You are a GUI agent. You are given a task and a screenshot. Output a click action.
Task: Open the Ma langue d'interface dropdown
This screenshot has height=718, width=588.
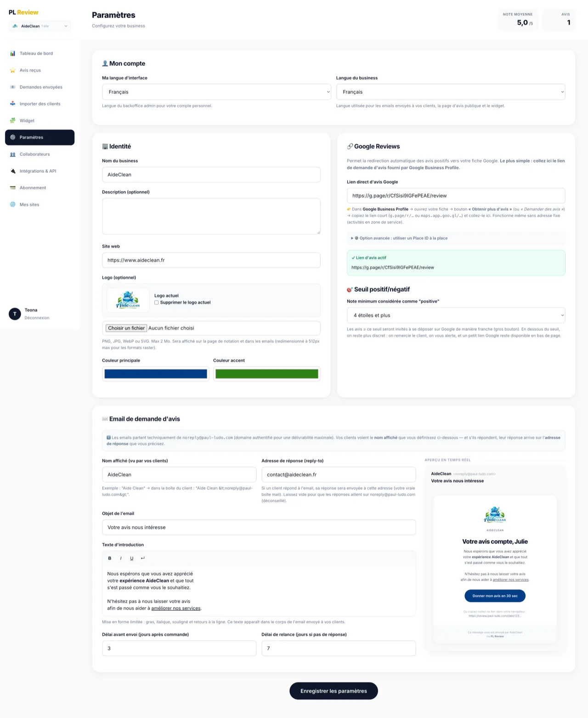(216, 92)
